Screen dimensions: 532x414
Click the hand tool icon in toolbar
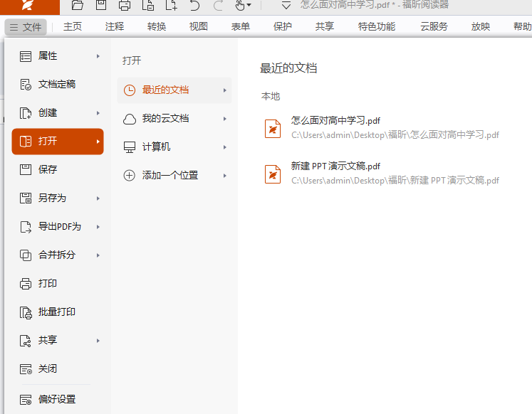pyautogui.click(x=240, y=5)
